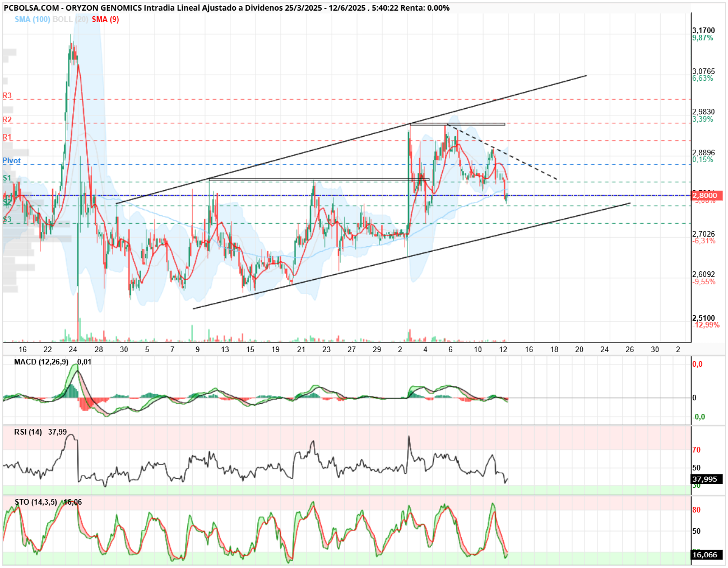Click date label 27 on time axis
728x568 pixels.
click(351, 350)
